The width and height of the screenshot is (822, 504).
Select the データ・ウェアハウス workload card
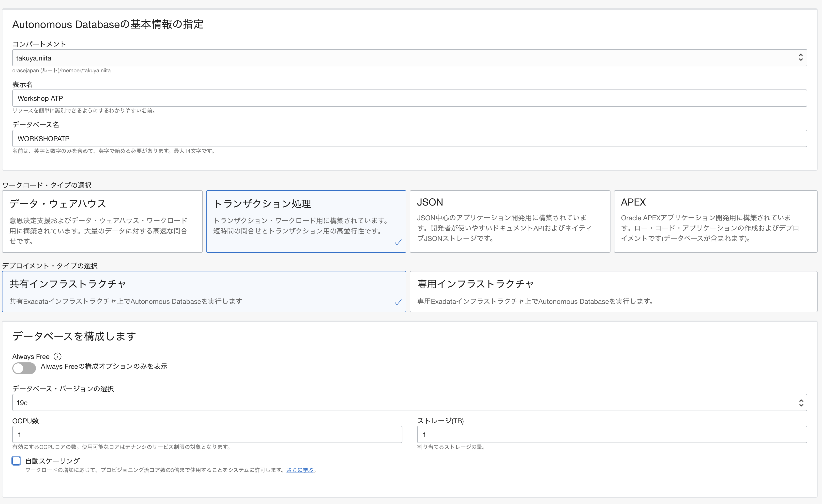point(102,221)
